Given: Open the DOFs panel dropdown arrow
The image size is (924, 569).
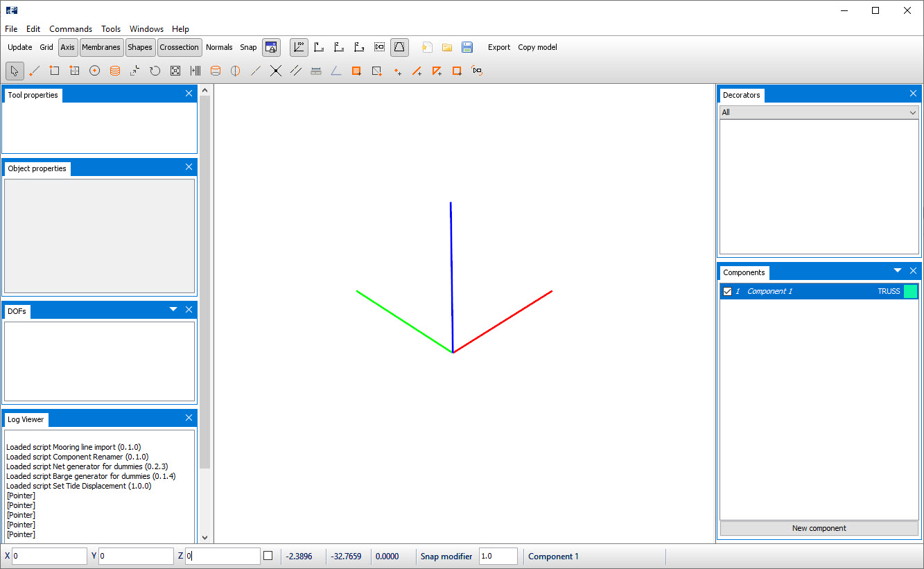Looking at the screenshot, I should coord(173,309).
